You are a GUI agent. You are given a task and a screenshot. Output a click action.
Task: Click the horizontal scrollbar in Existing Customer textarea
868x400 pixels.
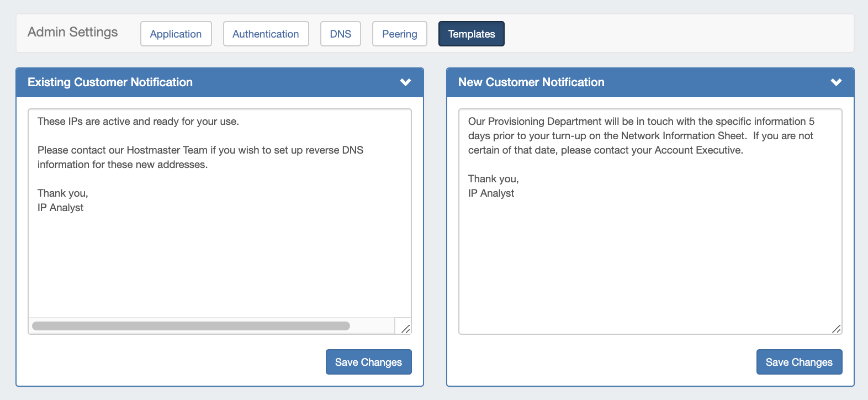[191, 326]
